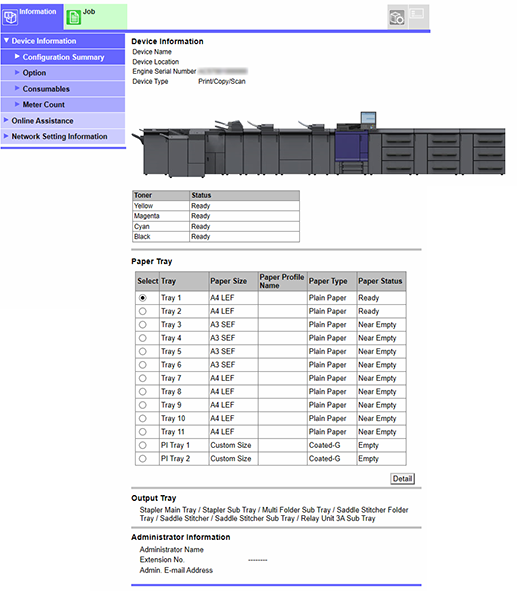Screen dimensions: 517x594
Task: Select the Tray 6 radio button
Action: tap(142, 365)
